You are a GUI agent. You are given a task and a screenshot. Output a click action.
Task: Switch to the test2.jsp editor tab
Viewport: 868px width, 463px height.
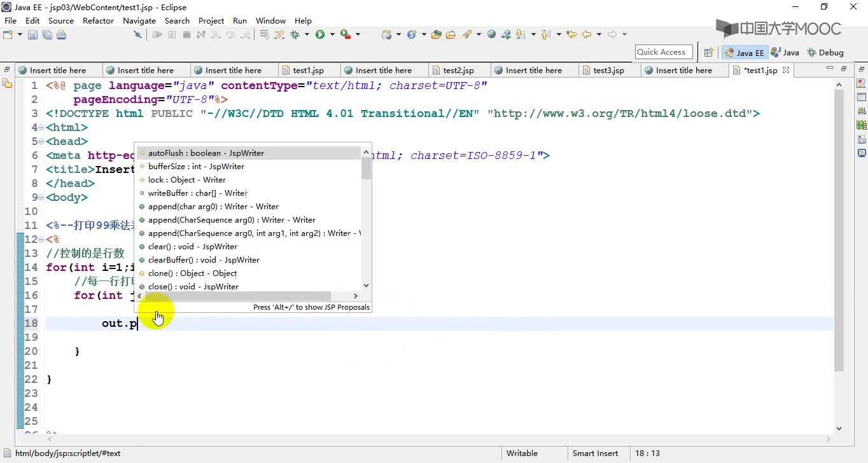(x=458, y=70)
